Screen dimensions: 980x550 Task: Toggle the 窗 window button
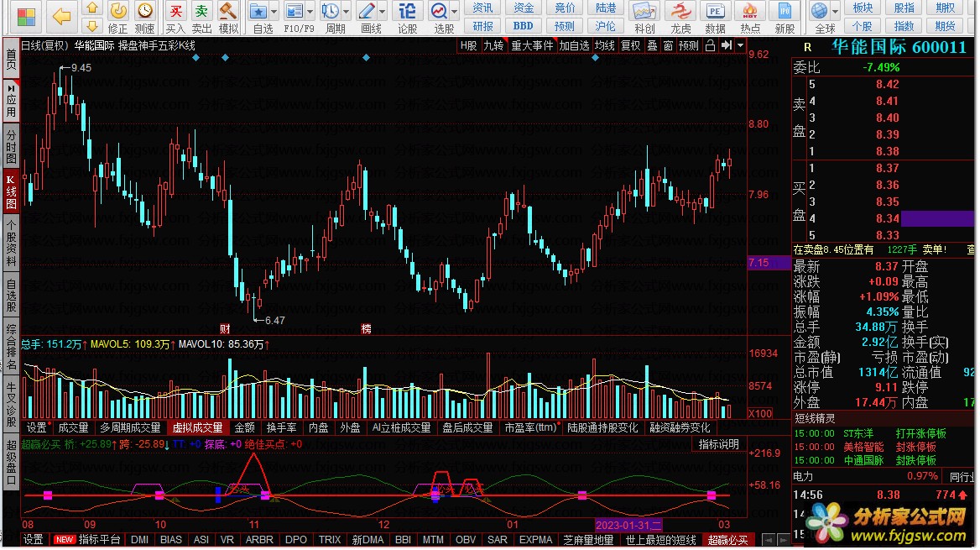(668, 45)
